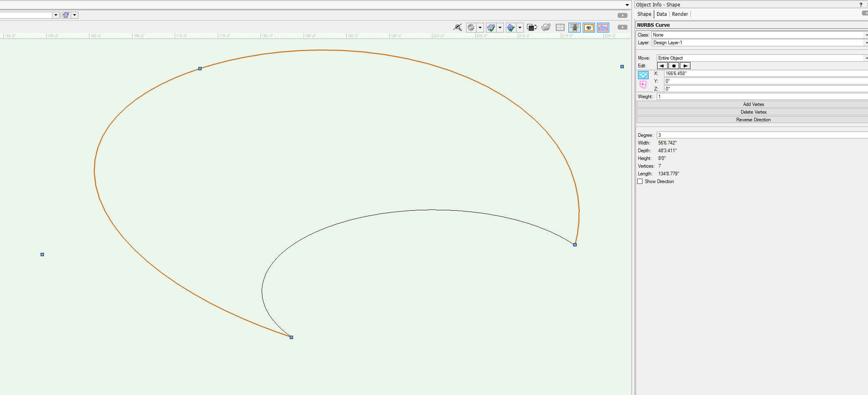Screen dimensions: 868x395
Task: Toggle the eye in orange frame icon
Action: (589, 27)
